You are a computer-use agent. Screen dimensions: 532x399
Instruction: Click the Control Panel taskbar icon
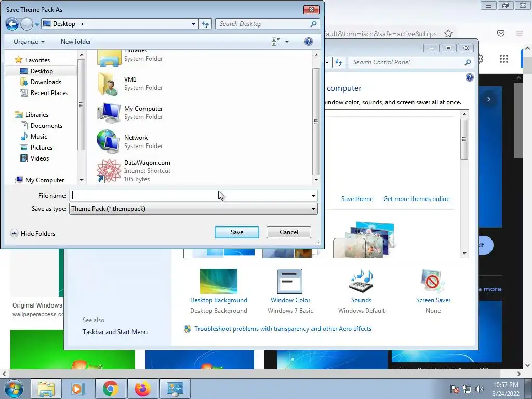coord(175,389)
